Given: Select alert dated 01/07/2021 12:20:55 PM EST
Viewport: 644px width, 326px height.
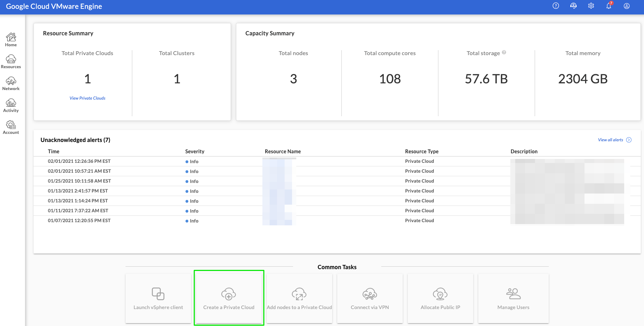Looking at the screenshot, I should (x=337, y=220).
